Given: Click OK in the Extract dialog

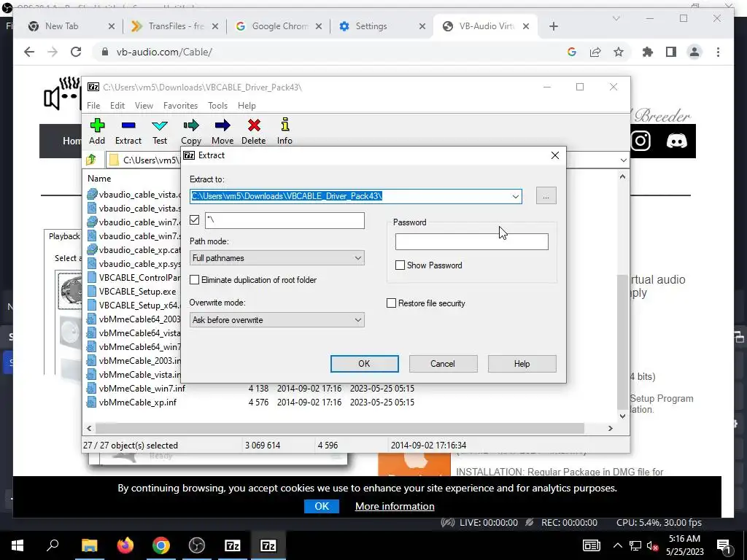Looking at the screenshot, I should click(x=365, y=363).
